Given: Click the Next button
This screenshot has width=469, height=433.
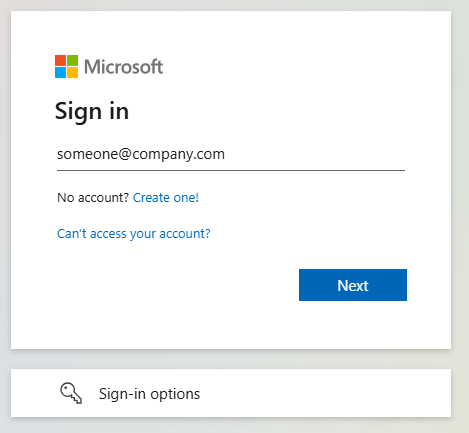Looking at the screenshot, I should [x=353, y=285].
